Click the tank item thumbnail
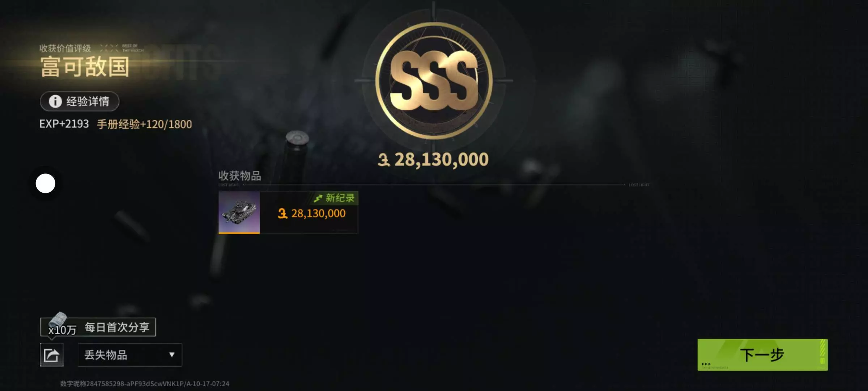 coord(239,213)
